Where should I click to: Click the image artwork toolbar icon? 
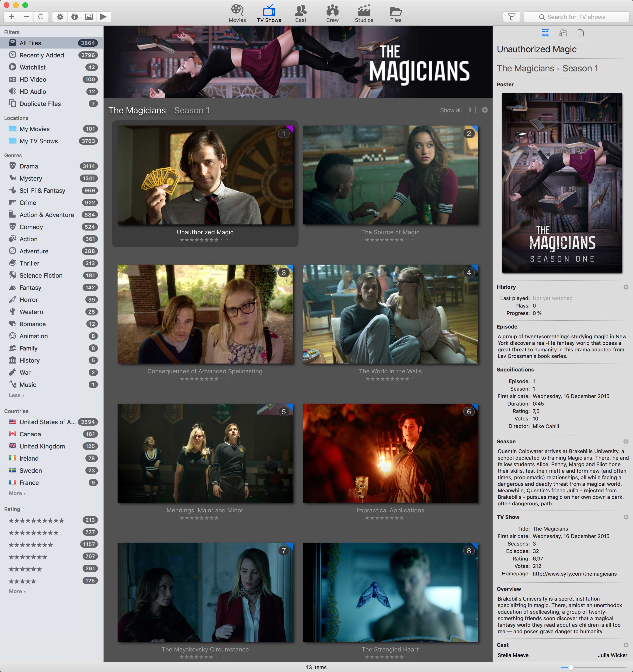pyautogui.click(x=89, y=17)
